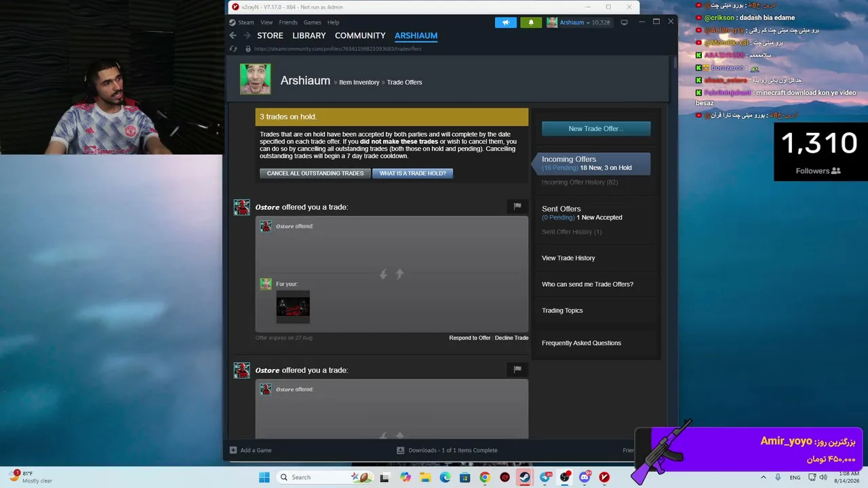Viewport: 868px width, 488px height.
Task: Click the Downloads icon in Steam footer
Action: [x=400, y=450]
